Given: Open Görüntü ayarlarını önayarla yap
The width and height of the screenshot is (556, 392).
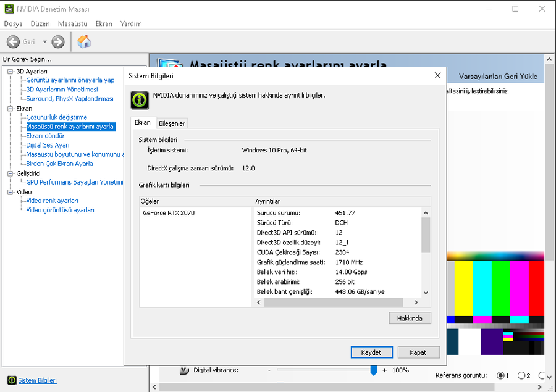Looking at the screenshot, I should coord(70,80).
